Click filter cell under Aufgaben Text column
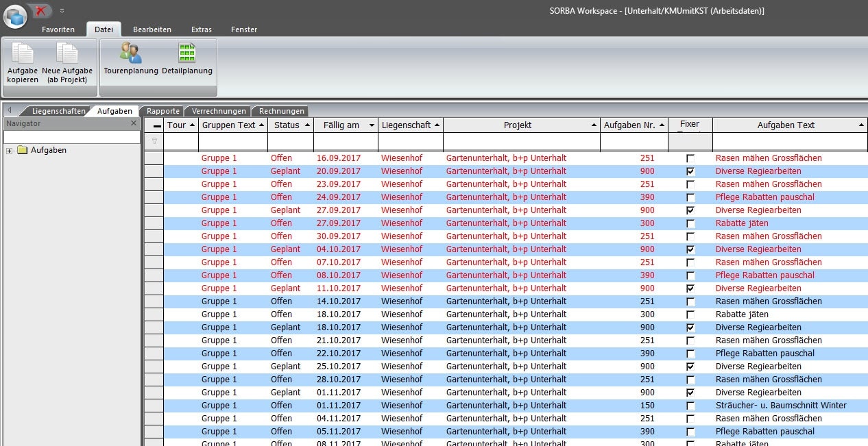This screenshot has width=868, height=446. [x=790, y=141]
